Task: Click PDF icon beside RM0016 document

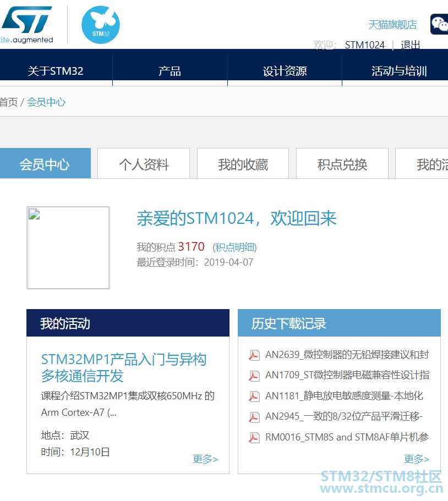Action: click(254, 437)
